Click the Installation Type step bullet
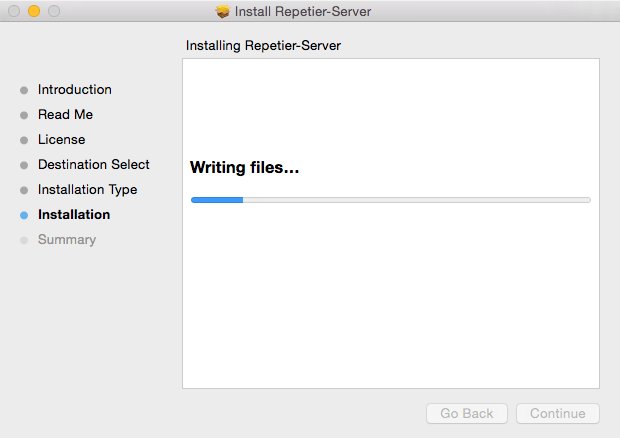Image resolution: width=620 pixels, height=438 pixels. coord(24,190)
